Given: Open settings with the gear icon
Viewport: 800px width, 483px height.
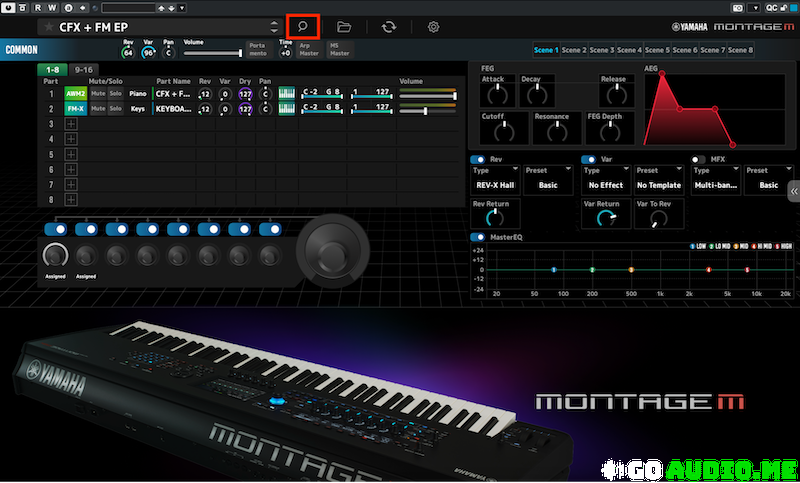Looking at the screenshot, I should (434, 27).
